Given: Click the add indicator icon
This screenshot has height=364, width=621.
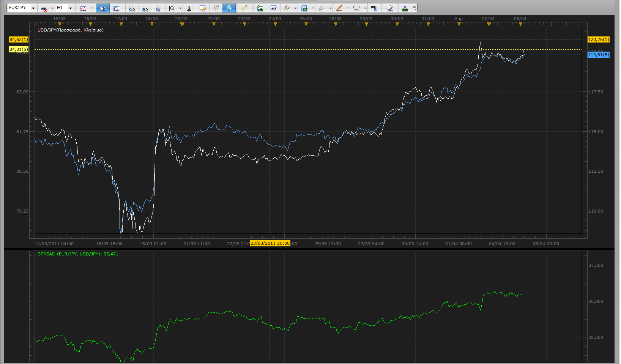Looking at the screenshot, I should point(304,8).
